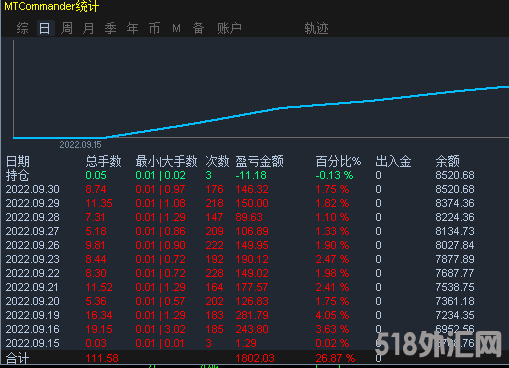This screenshot has width=509, height=368.
Task: Click balance value 8374.36
Action: 455,203
